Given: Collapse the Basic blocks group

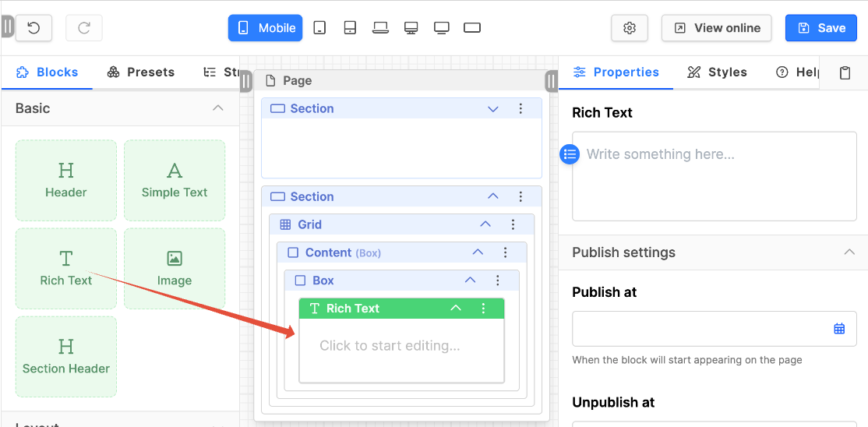Looking at the screenshot, I should pos(218,108).
